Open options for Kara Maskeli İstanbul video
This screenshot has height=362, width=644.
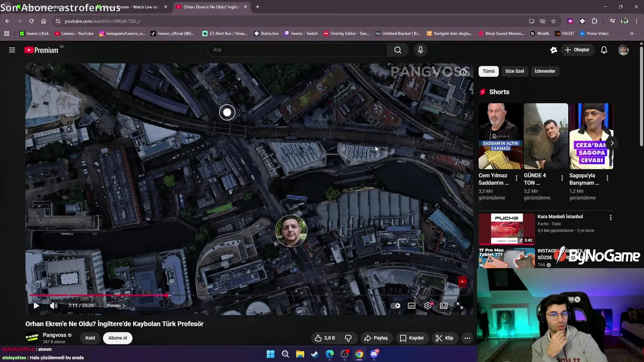(610, 218)
